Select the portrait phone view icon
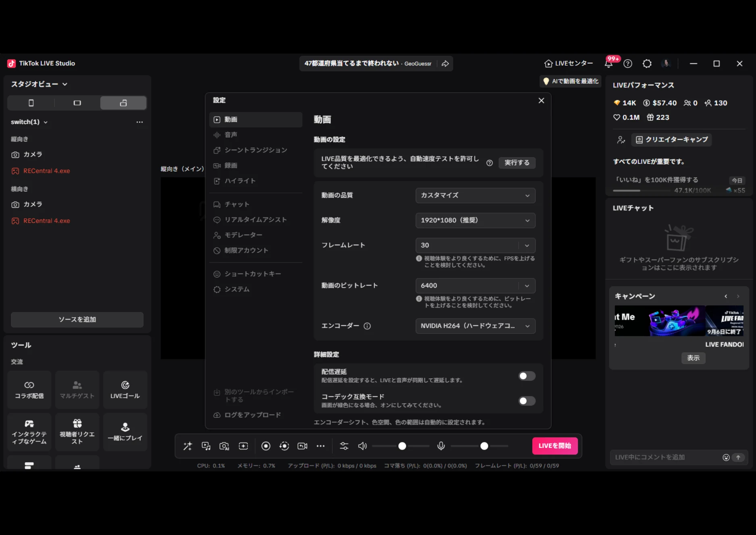The image size is (756, 535). pyautogui.click(x=31, y=103)
